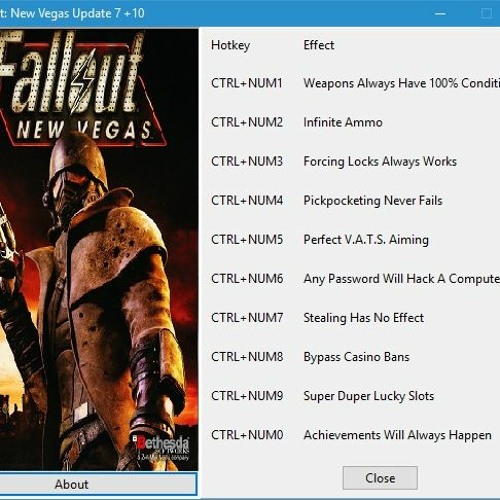Select the CTRL+NUM8 hotkey label
Screen dimensions: 500x500
pyautogui.click(x=247, y=357)
